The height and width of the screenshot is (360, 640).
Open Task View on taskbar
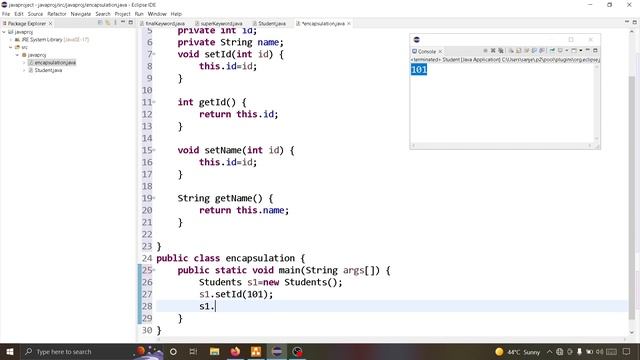(x=193, y=351)
